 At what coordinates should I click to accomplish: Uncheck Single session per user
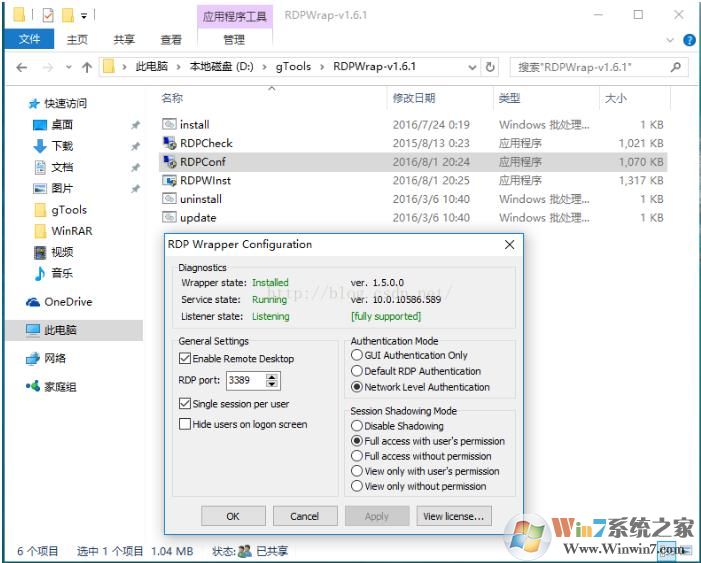pos(185,404)
